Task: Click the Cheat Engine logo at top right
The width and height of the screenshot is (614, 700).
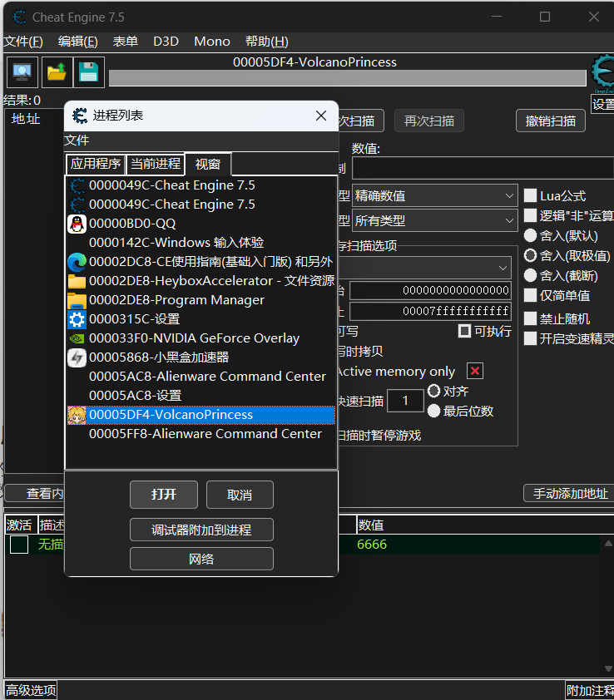Action: [x=603, y=73]
